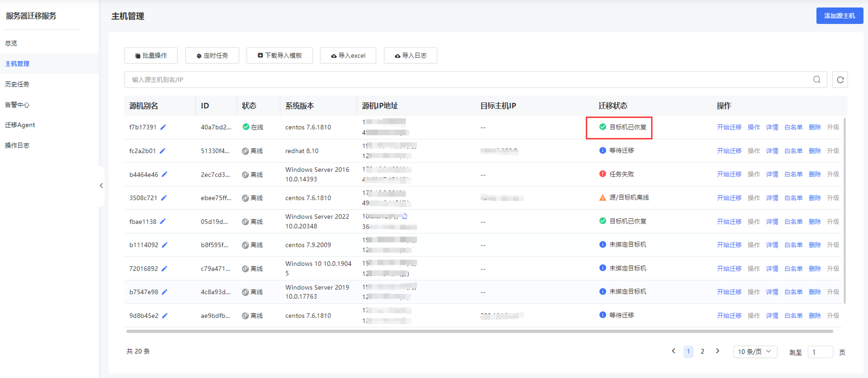Viewport: 868px width, 378px height.
Task: Click centos 7.9.2009 version cell
Action: 308,245
